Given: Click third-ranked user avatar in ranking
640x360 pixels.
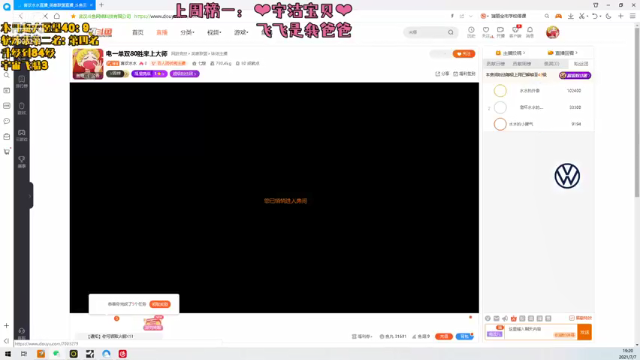Looking at the screenshot, I should click(500, 124).
